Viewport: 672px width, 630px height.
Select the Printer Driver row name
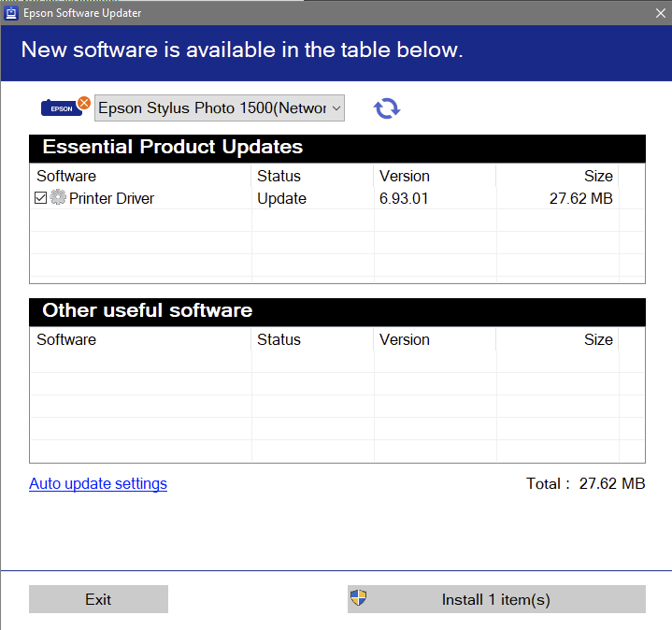[111, 198]
